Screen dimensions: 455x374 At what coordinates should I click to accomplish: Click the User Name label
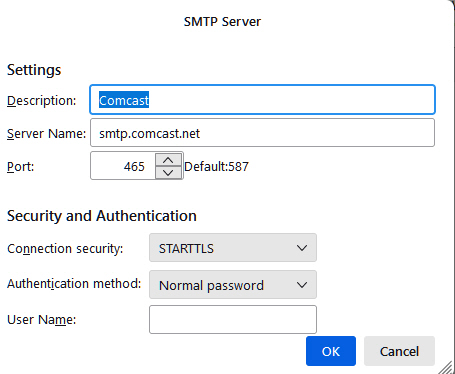[41, 320]
